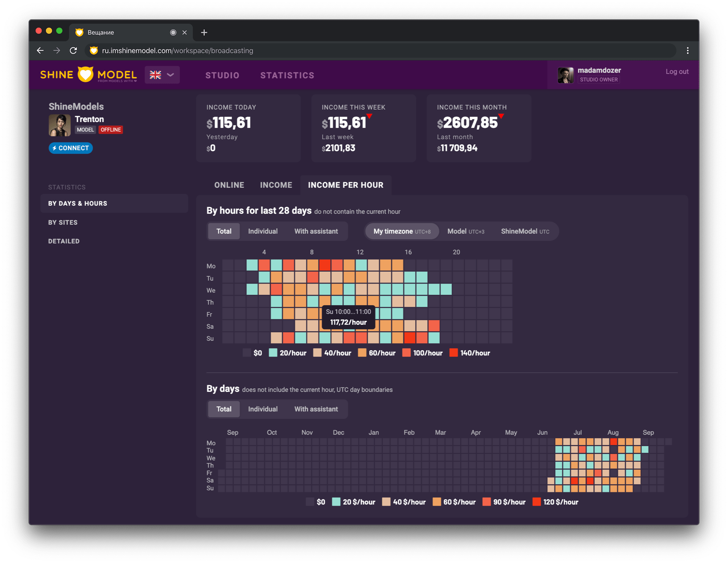728x563 pixels.
Task: Click the browser forward arrow
Action: (x=57, y=51)
